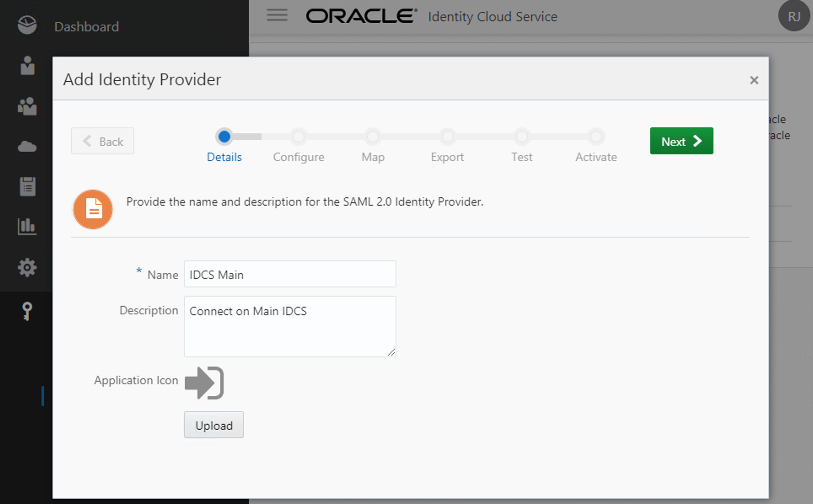Open the Security key sidebar icon
The height and width of the screenshot is (504, 813).
coord(27,311)
